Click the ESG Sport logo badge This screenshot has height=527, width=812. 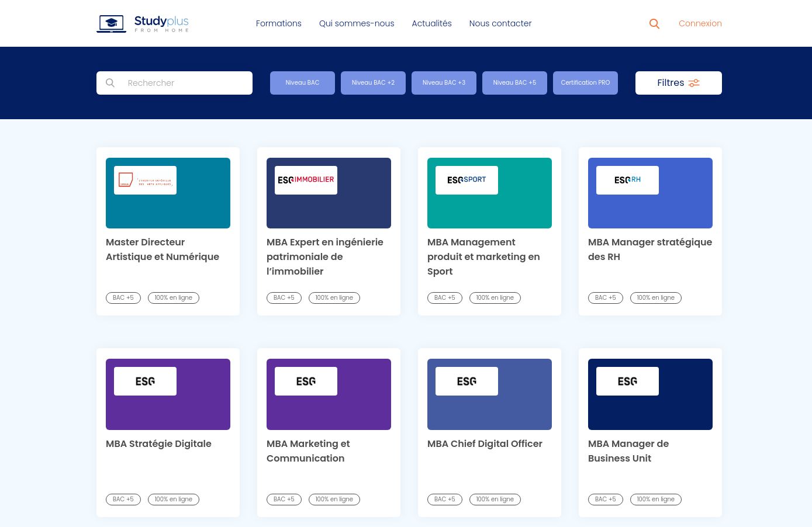(467, 180)
